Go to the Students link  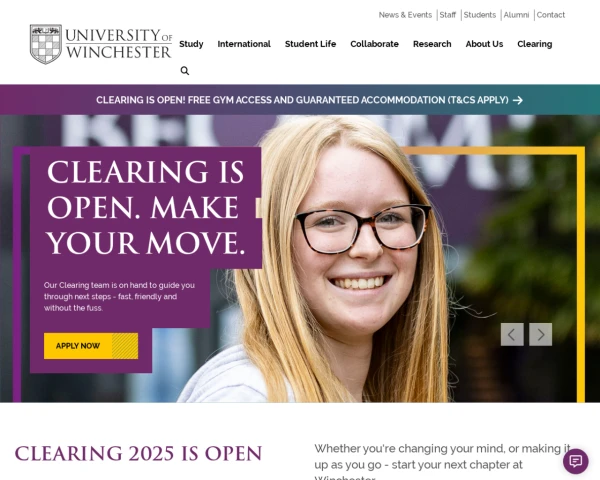tap(479, 15)
